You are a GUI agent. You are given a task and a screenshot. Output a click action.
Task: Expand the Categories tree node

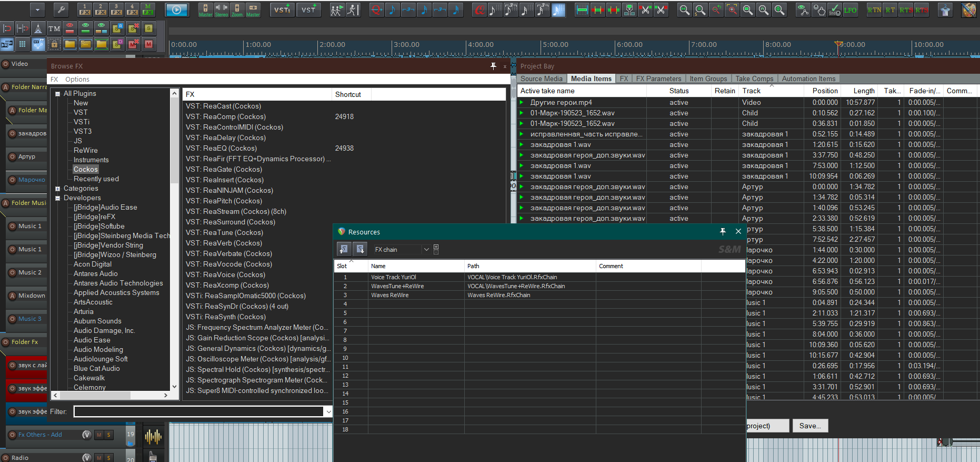(58, 189)
